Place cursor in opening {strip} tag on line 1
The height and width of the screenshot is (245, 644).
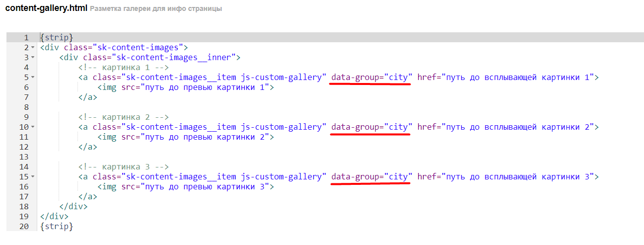pyautogui.click(x=57, y=38)
